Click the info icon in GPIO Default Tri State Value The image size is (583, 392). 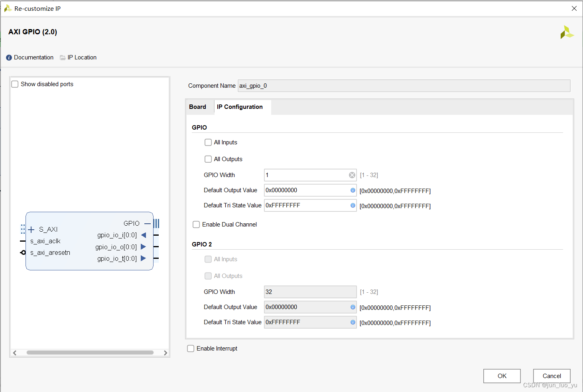(353, 205)
